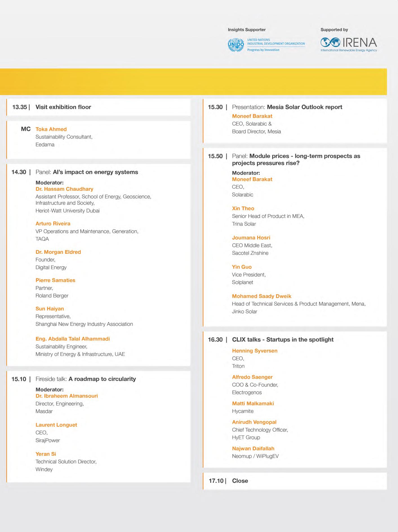This screenshot has width=398, height=532.
Task: Click the 'Close' agenda entry
Action: 240,481
